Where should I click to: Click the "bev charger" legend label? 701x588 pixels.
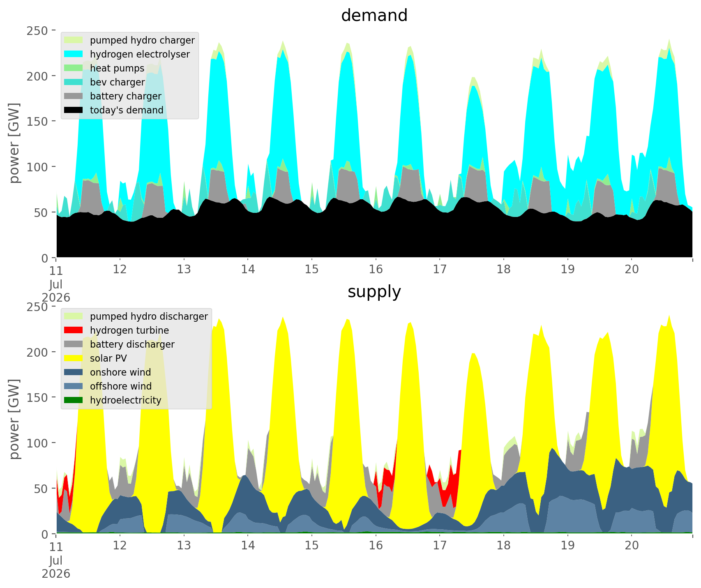tap(118, 82)
